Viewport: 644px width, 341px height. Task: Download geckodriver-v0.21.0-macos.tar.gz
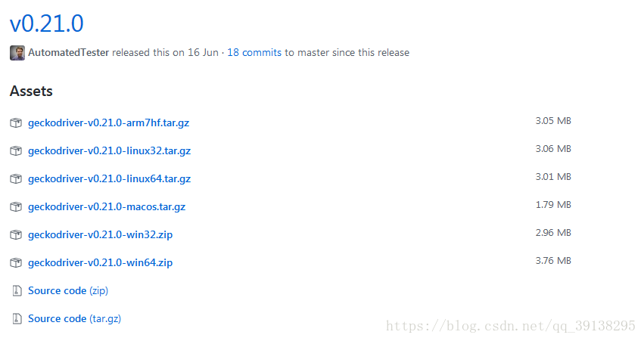click(x=107, y=206)
